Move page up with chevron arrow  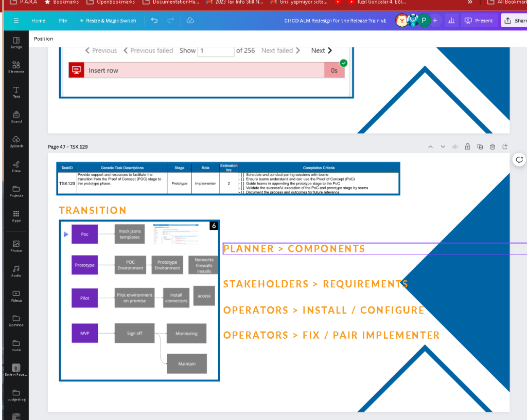click(430, 147)
